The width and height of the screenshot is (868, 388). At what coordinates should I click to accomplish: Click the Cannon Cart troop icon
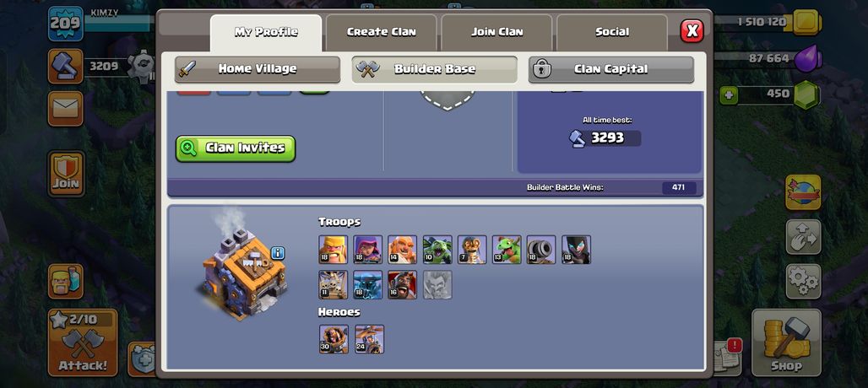pos(541,250)
